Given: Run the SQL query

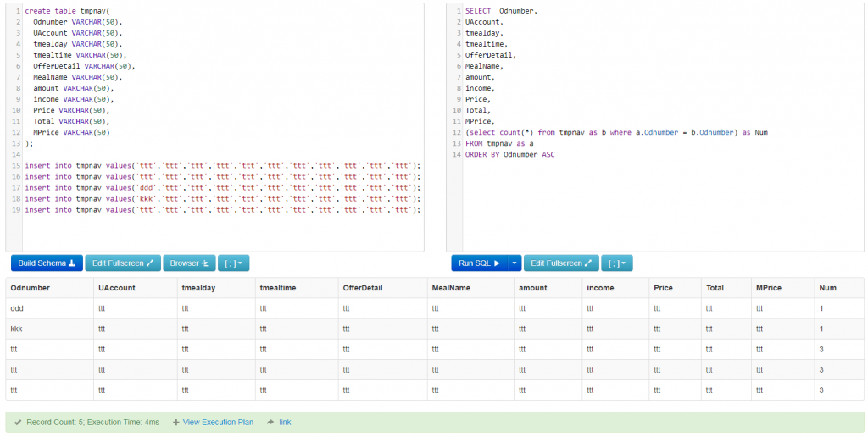Looking at the screenshot, I should coord(480,263).
